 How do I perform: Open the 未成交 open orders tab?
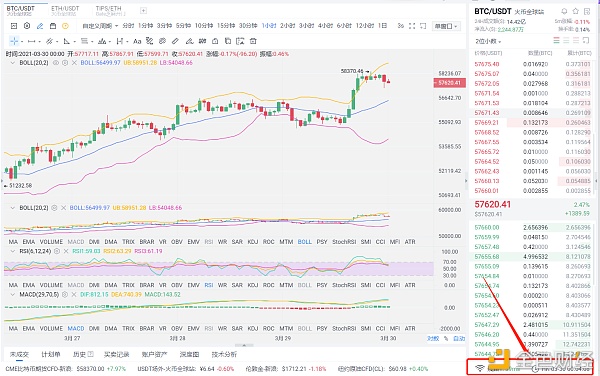click(19, 354)
